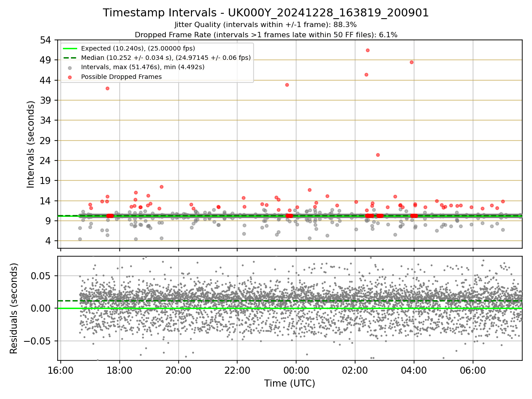Screen dimensions: 532x399
Task: Click the y-axis tick label '49'
Action: 45,60
